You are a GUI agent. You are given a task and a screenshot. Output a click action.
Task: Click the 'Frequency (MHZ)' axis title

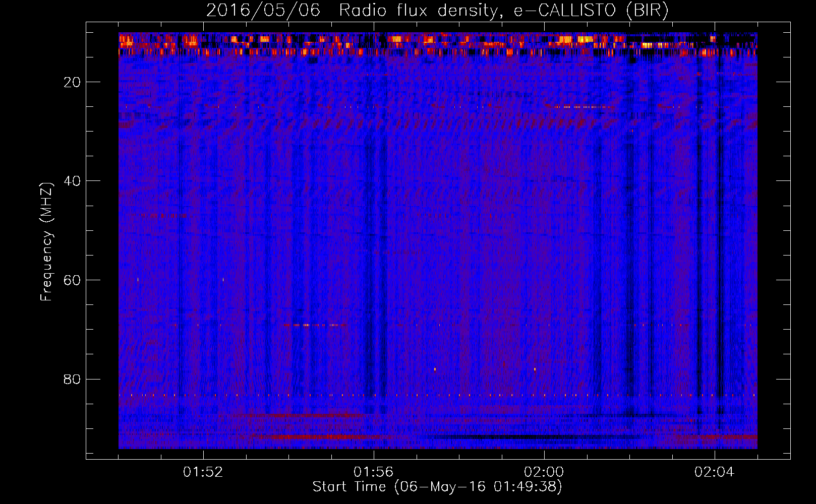(46, 241)
